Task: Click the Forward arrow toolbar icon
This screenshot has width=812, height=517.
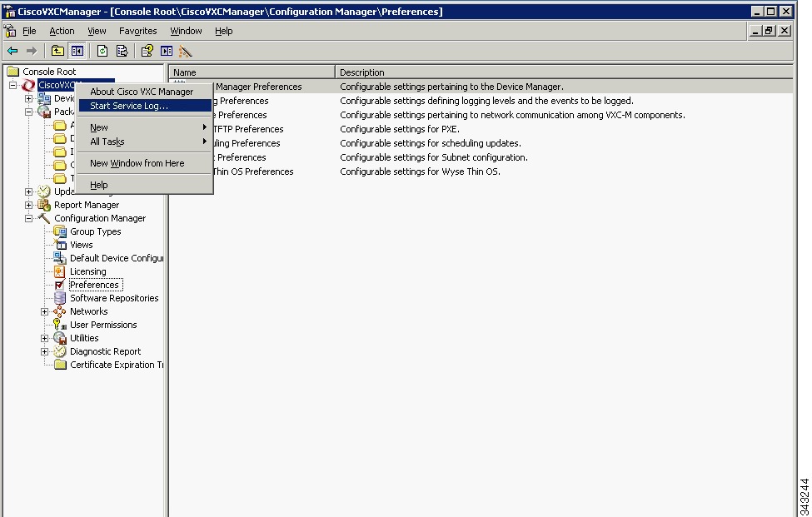Action: 32,51
